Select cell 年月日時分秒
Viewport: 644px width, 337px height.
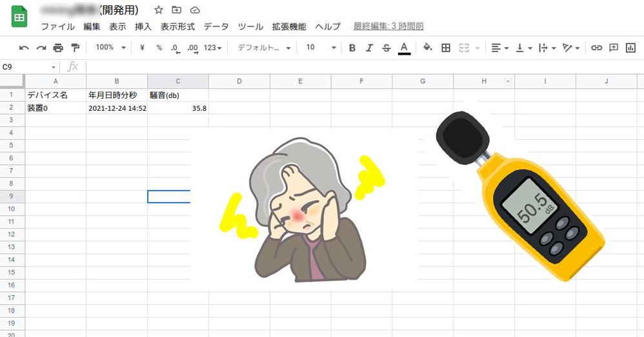[117, 95]
